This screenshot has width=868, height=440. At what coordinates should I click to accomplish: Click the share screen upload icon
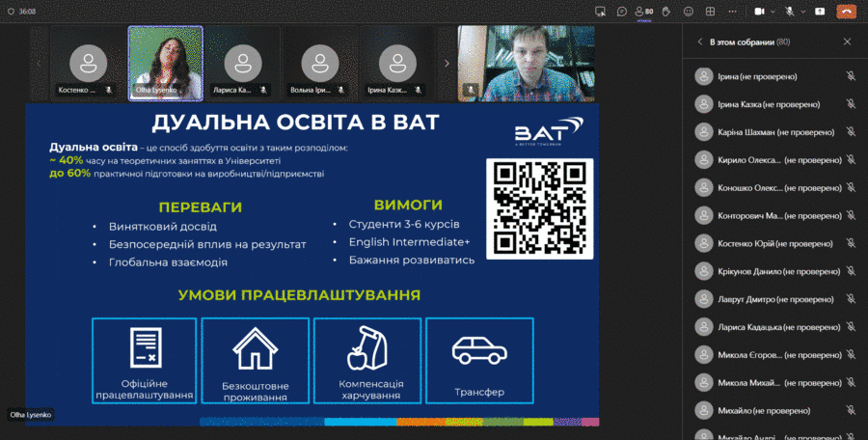click(820, 11)
